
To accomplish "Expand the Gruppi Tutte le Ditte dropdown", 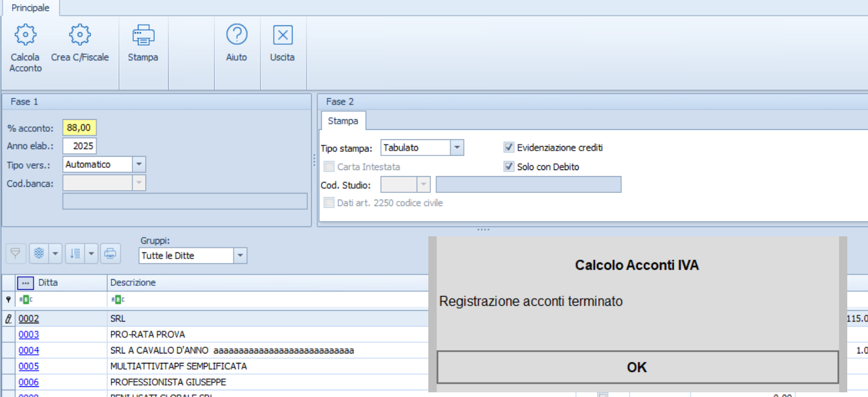I will click(240, 256).
